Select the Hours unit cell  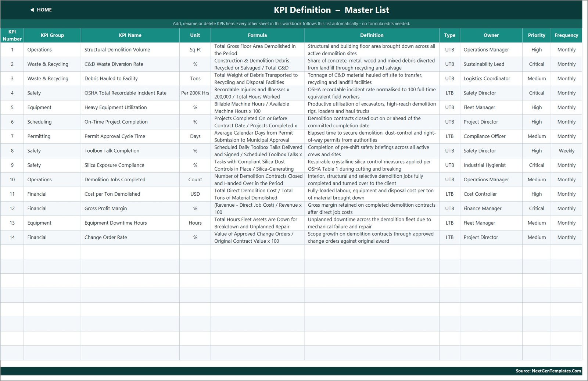pyautogui.click(x=195, y=223)
